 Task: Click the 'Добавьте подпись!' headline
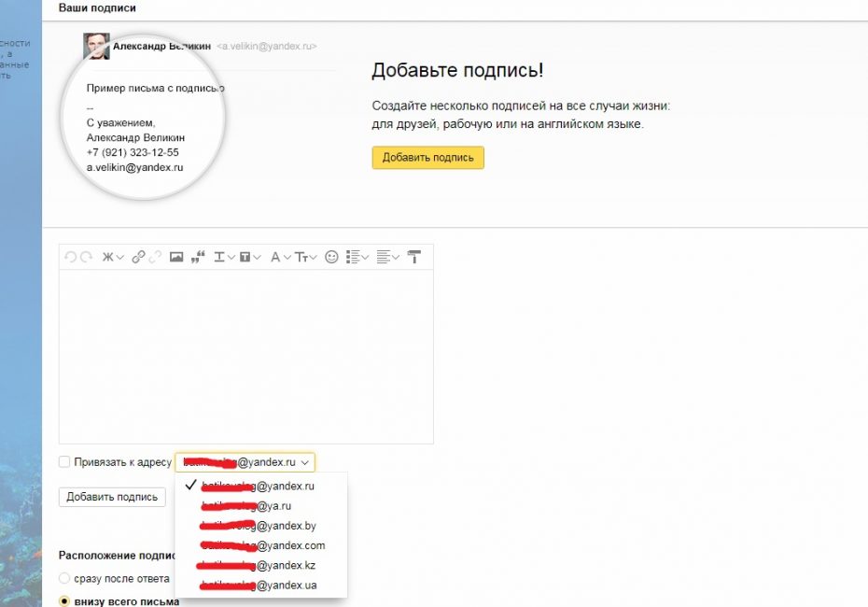coord(458,70)
